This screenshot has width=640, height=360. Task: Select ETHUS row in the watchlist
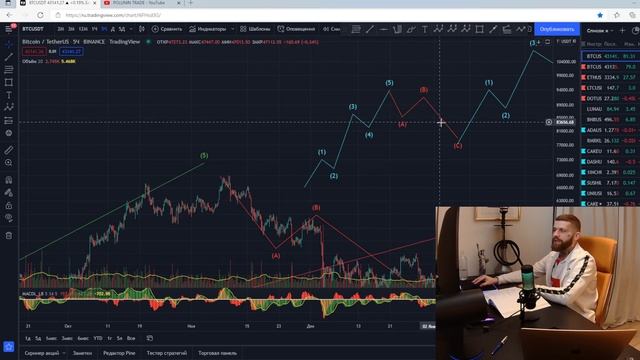610,77
